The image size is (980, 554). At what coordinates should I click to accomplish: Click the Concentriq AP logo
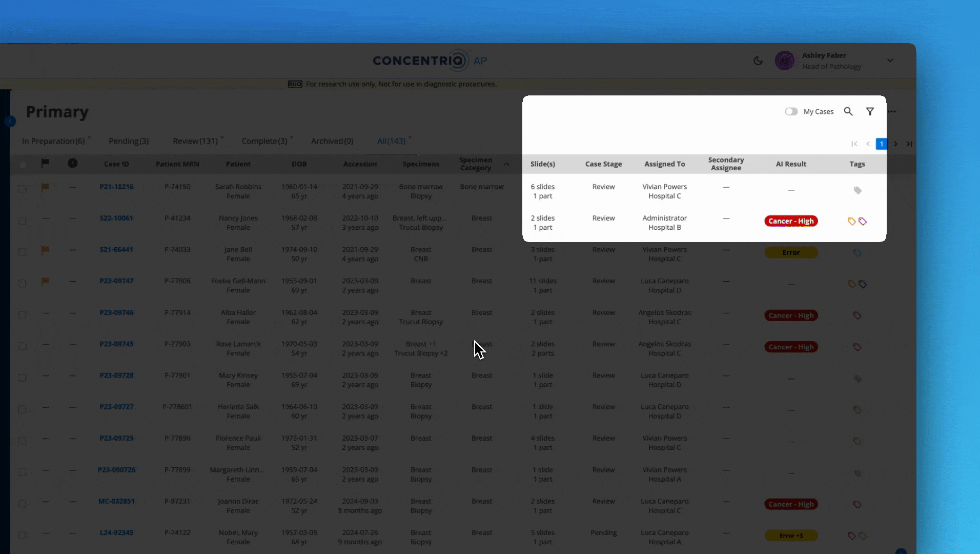pyautogui.click(x=430, y=61)
